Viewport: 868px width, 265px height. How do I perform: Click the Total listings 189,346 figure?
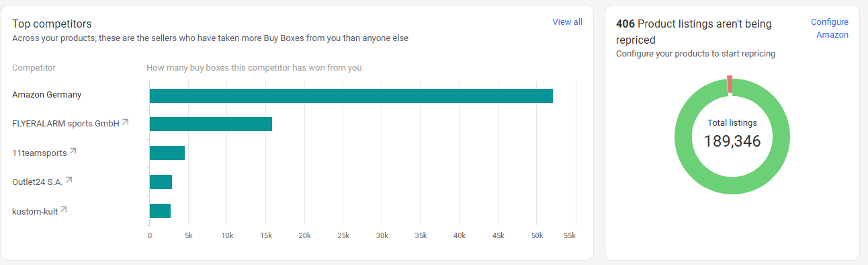[732, 141]
